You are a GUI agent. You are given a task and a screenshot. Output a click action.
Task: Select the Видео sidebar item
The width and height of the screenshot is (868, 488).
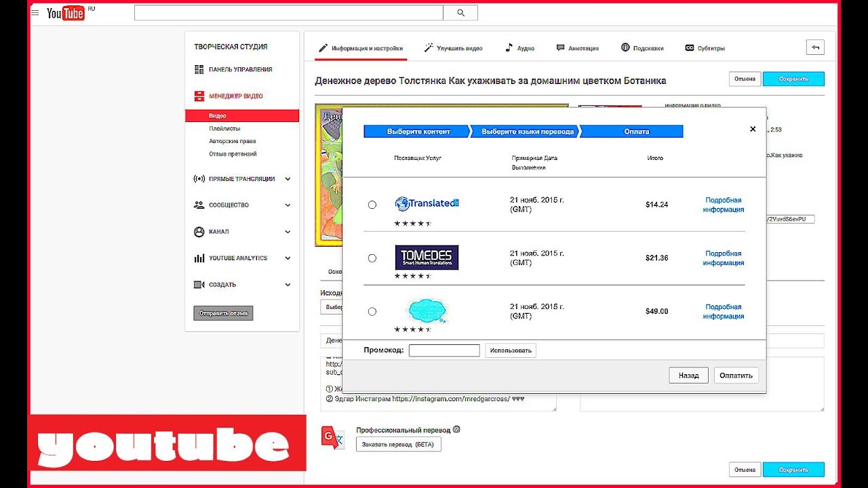pos(242,116)
